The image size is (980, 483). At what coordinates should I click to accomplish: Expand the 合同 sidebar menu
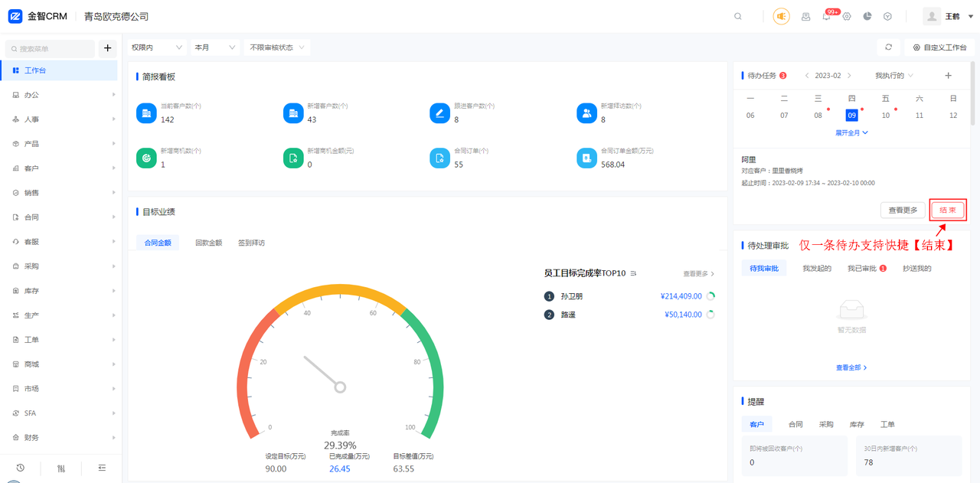61,217
